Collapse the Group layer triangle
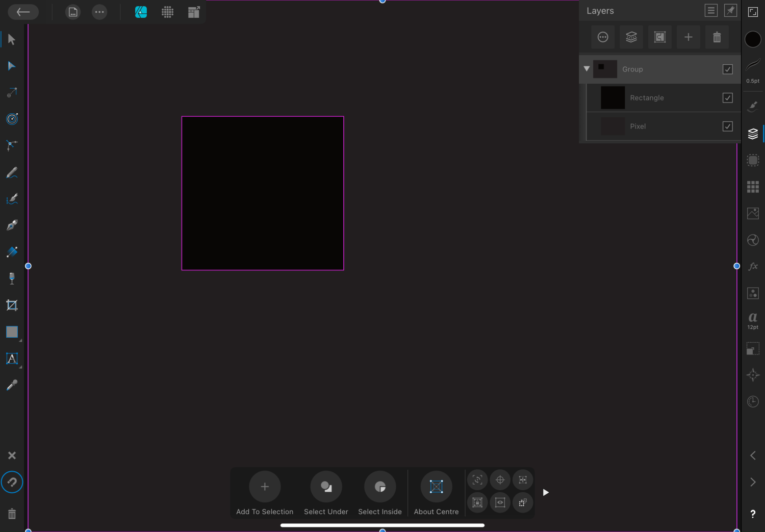Image resolution: width=765 pixels, height=532 pixels. tap(586, 69)
